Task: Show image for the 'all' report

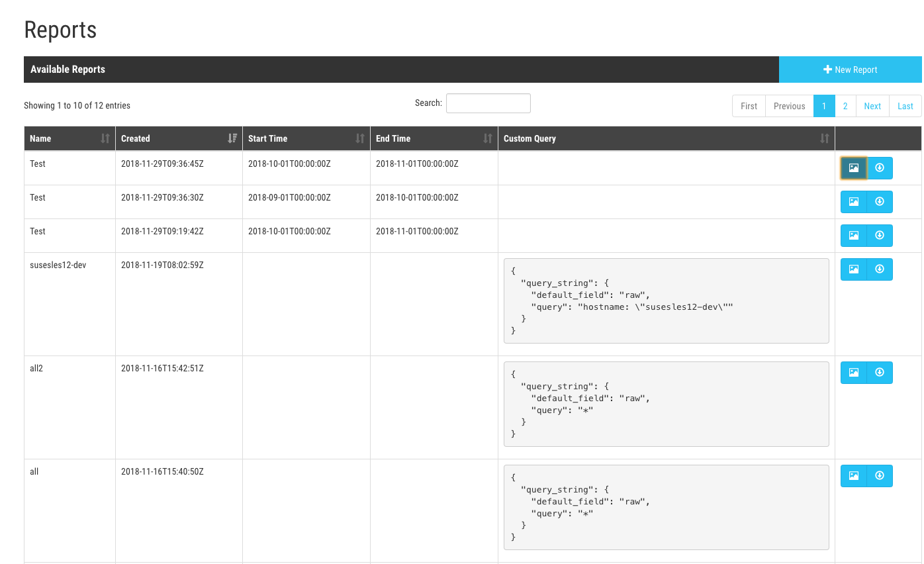Action: (853, 476)
